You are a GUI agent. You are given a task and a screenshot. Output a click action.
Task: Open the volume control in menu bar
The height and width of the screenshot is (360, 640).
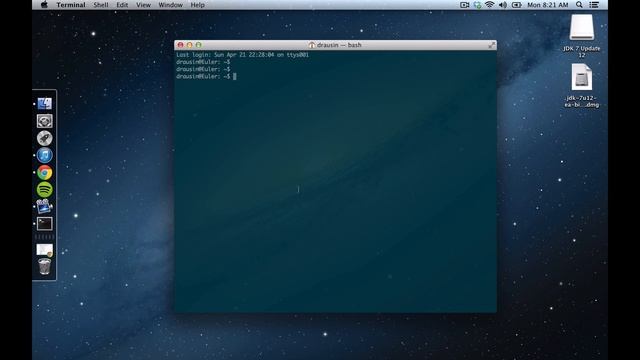pos(503,5)
